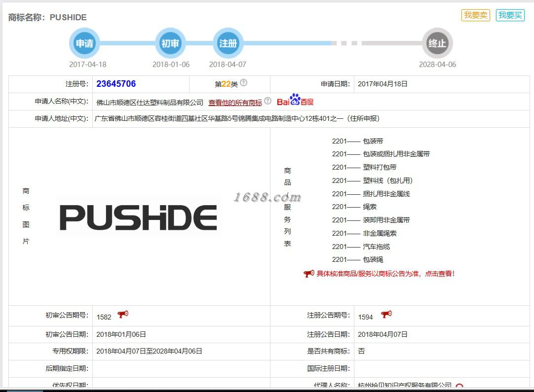Select applicant name 佛山市顺德区仕达塑料制品有限公司
534x392 pixels.
(150, 103)
